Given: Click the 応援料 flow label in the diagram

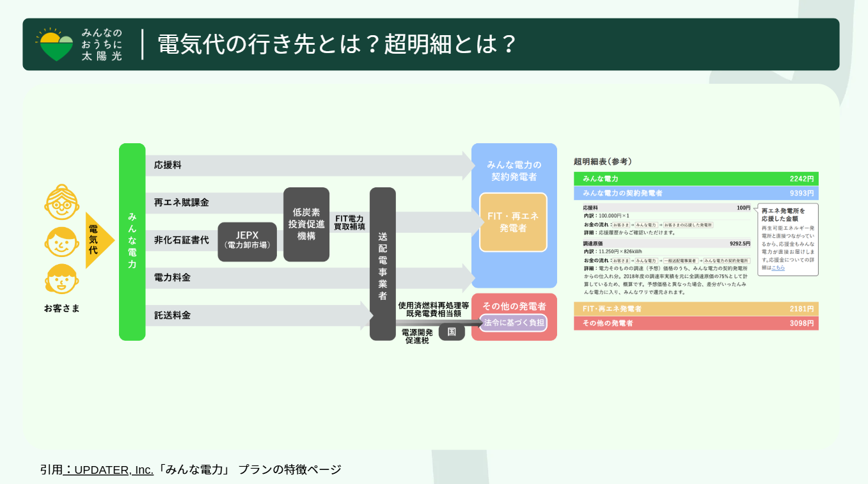Looking at the screenshot, I should 168,165.
